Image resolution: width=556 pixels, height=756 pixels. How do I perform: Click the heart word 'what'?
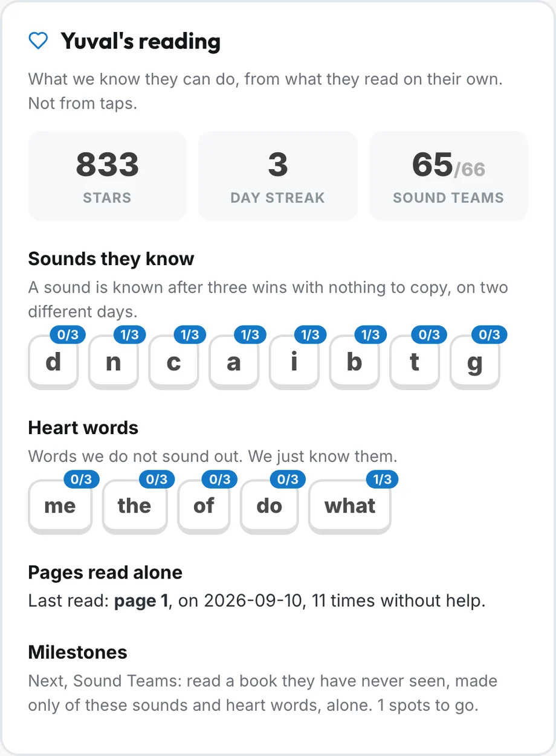click(350, 507)
